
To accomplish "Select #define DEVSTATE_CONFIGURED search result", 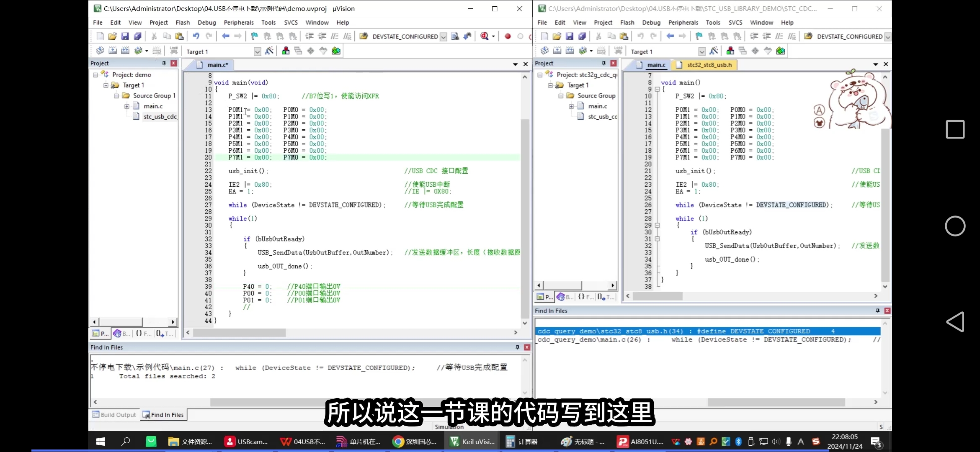I will (x=708, y=331).
